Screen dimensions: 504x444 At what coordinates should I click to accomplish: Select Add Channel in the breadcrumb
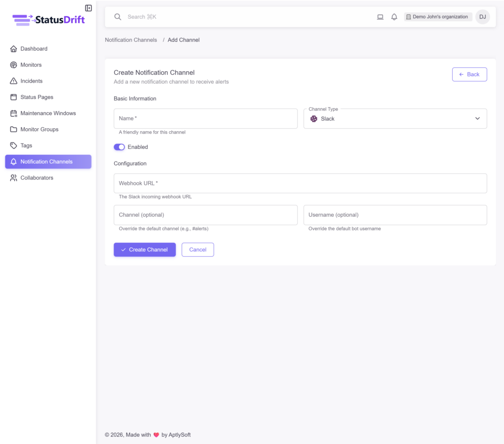[183, 40]
